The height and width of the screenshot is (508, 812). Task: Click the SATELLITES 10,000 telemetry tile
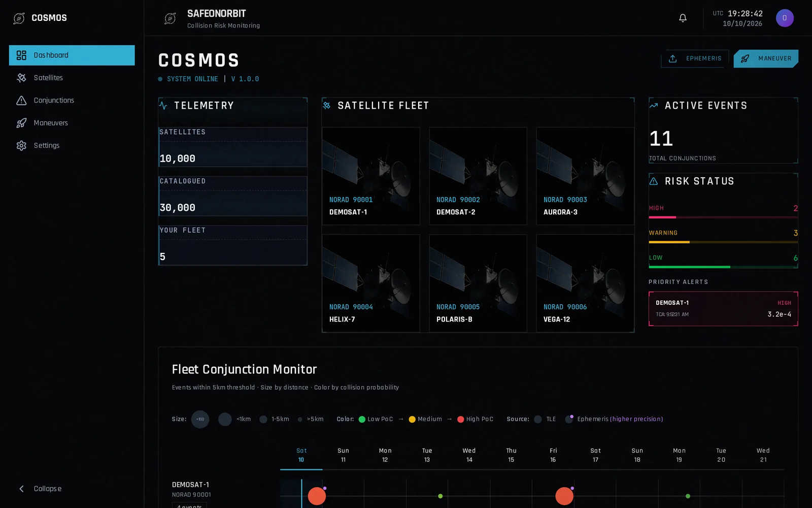point(233,147)
